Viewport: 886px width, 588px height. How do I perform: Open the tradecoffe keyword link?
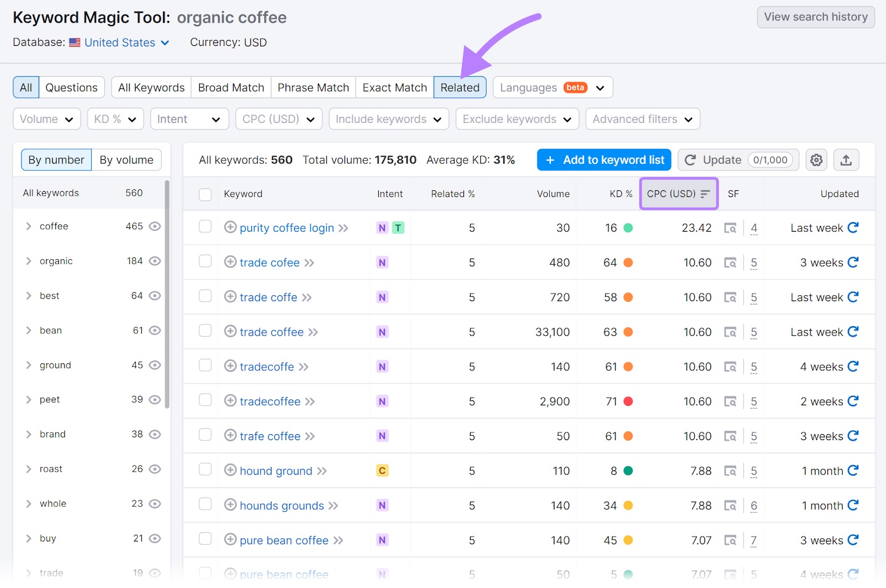pos(267,367)
